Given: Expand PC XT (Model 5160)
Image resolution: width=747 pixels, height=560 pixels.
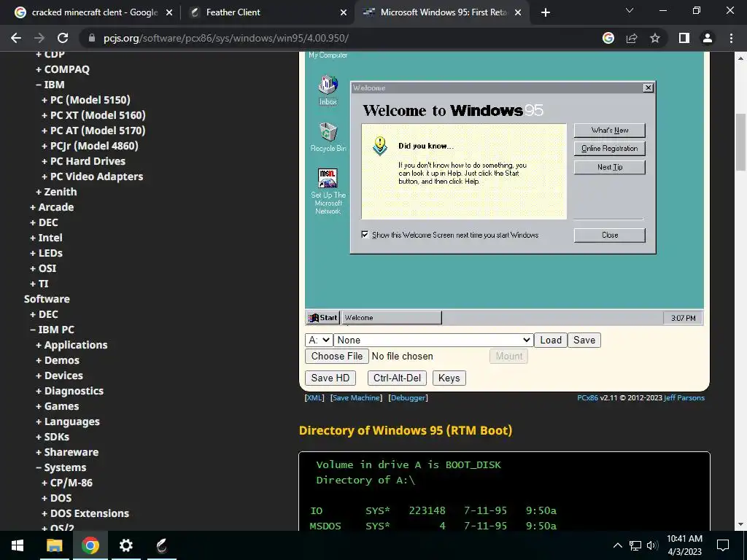Looking at the screenshot, I should [93, 114].
